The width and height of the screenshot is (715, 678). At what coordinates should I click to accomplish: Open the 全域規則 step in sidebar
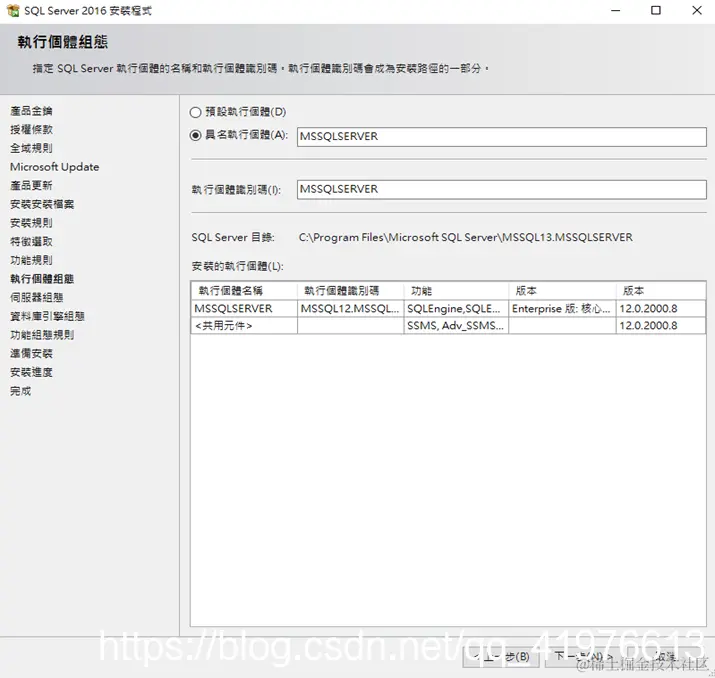(31, 148)
